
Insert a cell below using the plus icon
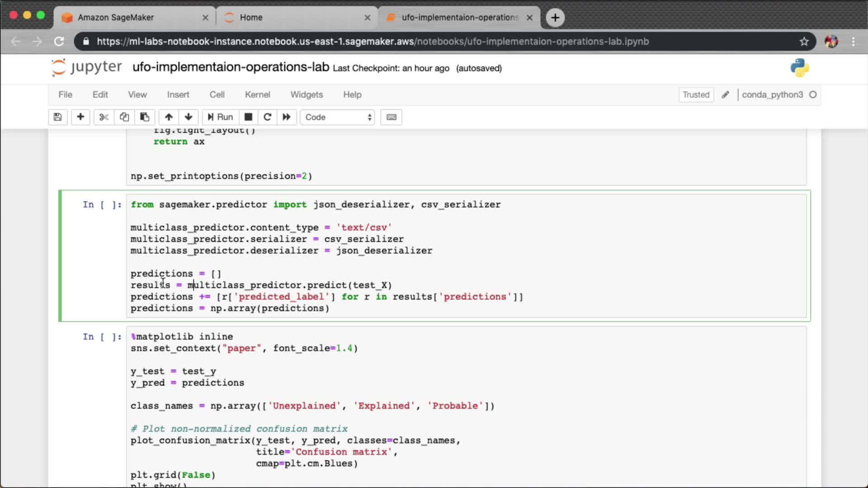(x=80, y=117)
